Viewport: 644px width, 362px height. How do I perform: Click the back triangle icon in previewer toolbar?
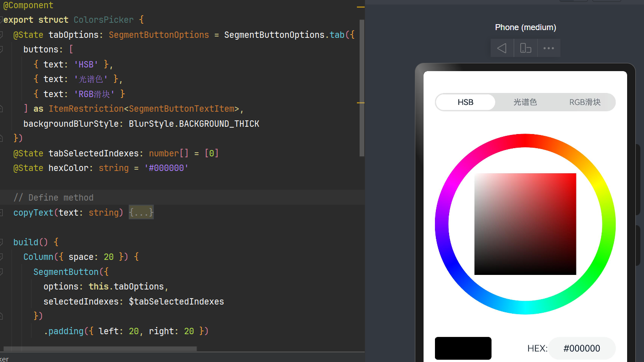[502, 48]
